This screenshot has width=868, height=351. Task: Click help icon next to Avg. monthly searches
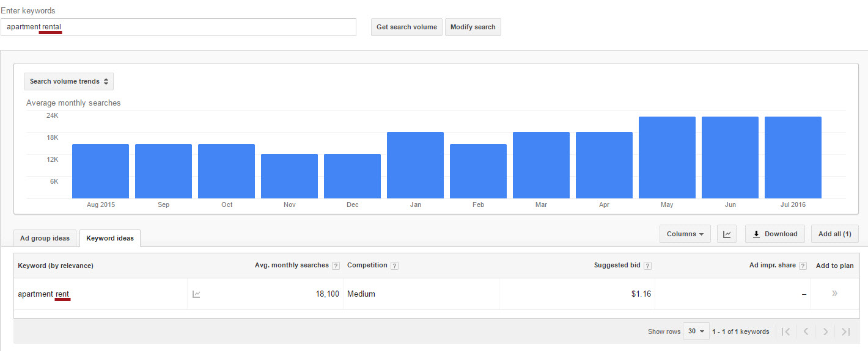[336, 266]
